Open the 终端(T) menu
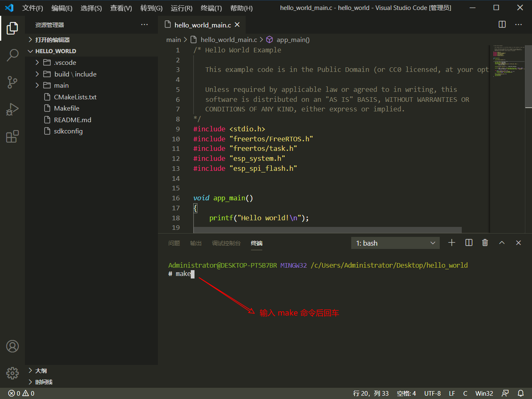 pyautogui.click(x=211, y=8)
